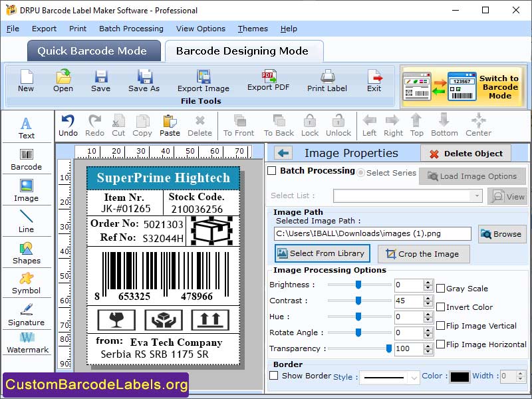Viewport: 532px width, 399px height.
Task: Adjust the Contrast slider
Action: click(x=360, y=301)
